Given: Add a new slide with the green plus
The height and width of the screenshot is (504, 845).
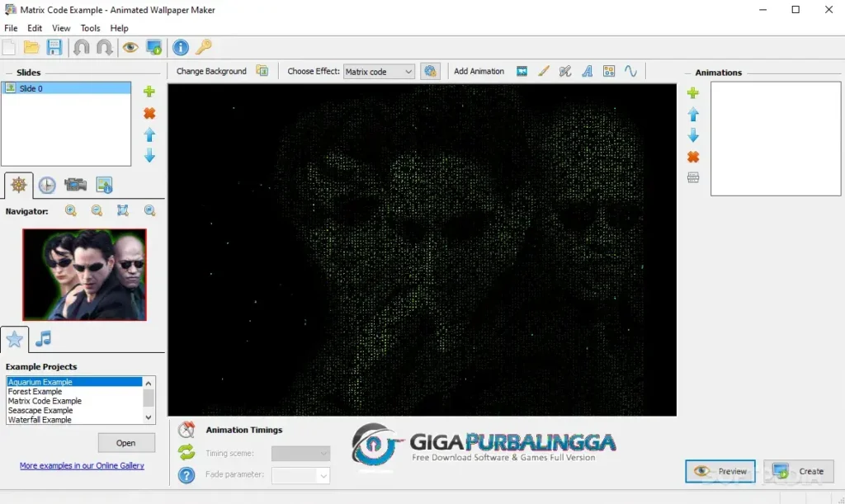Looking at the screenshot, I should (x=149, y=91).
